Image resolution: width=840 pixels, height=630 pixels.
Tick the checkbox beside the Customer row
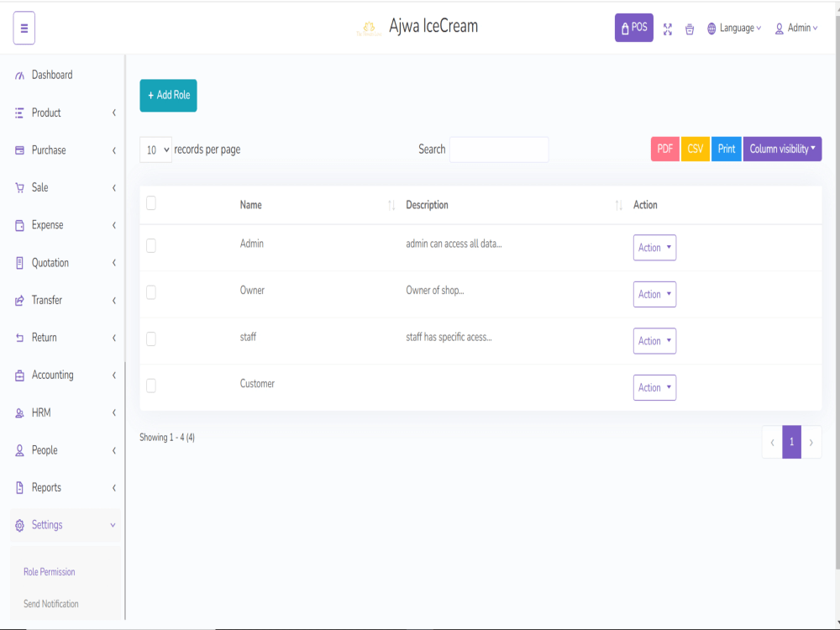pyautogui.click(x=152, y=386)
